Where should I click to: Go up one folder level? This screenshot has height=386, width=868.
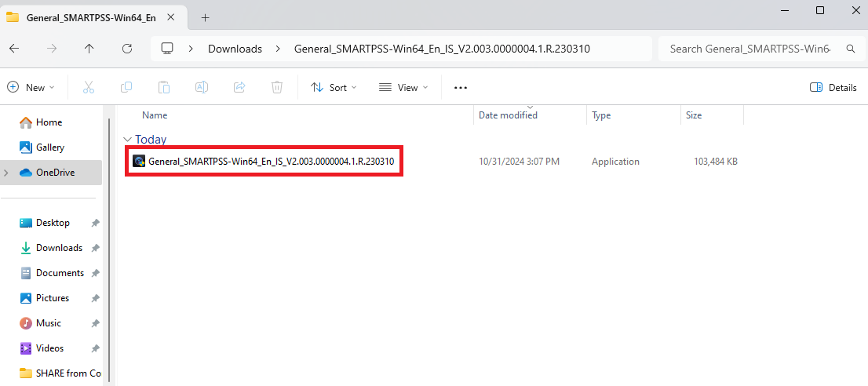(x=89, y=49)
